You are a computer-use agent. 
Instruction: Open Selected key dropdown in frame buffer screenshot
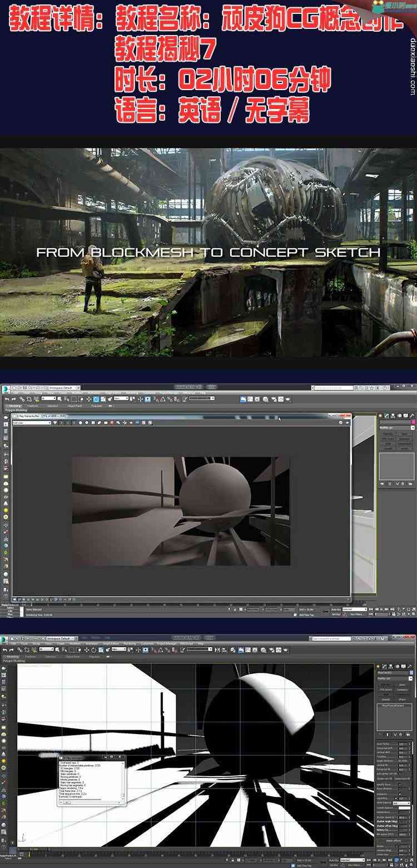pyautogui.click(x=354, y=609)
